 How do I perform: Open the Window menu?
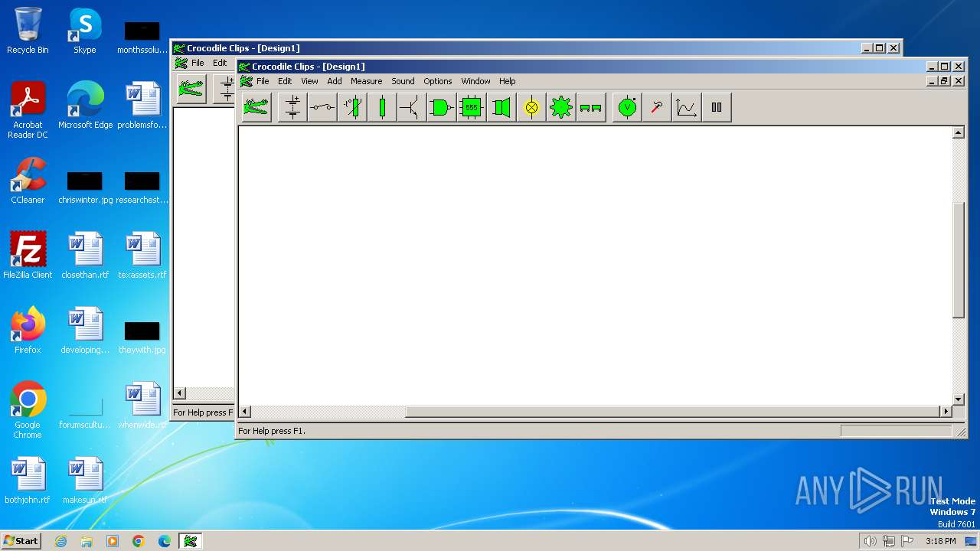[x=475, y=81]
